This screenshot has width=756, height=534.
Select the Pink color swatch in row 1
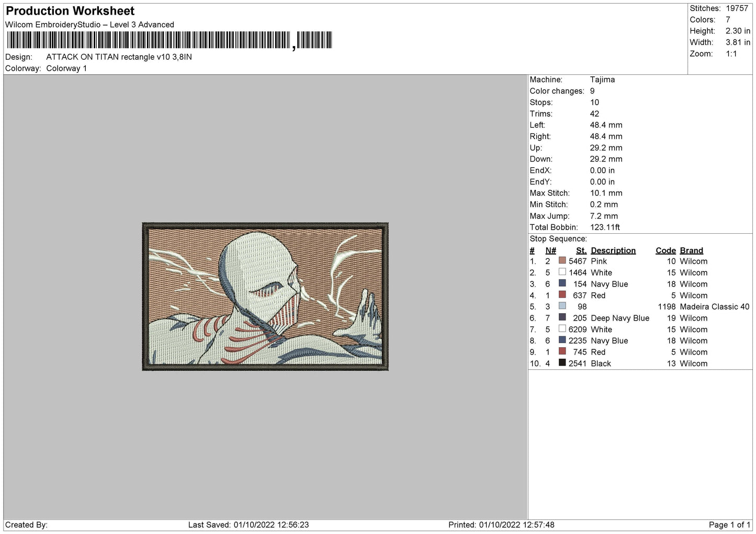pyautogui.click(x=562, y=260)
